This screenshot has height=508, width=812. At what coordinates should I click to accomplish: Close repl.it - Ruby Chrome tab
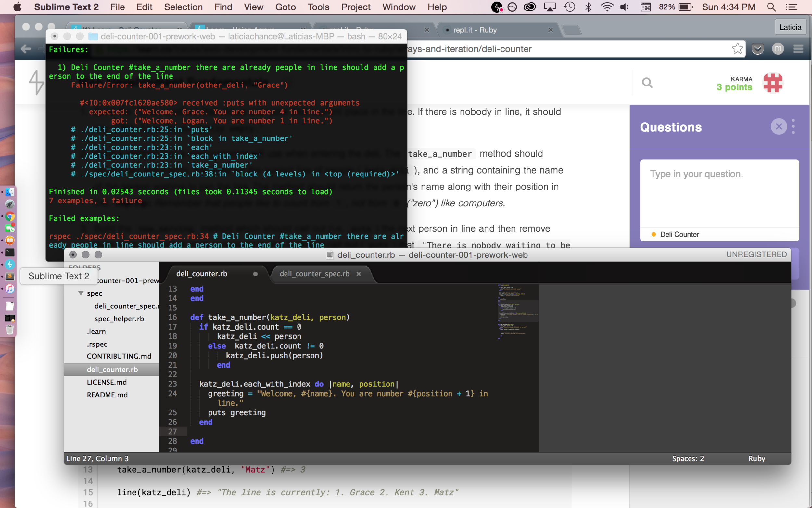(551, 30)
